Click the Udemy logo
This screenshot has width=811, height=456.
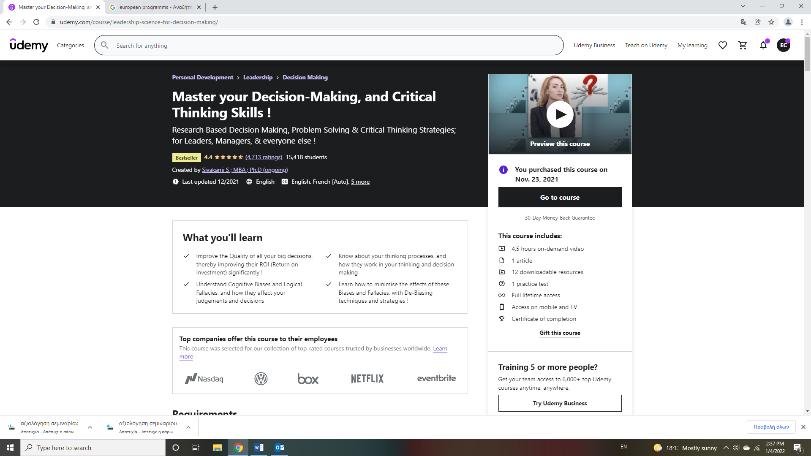point(29,45)
